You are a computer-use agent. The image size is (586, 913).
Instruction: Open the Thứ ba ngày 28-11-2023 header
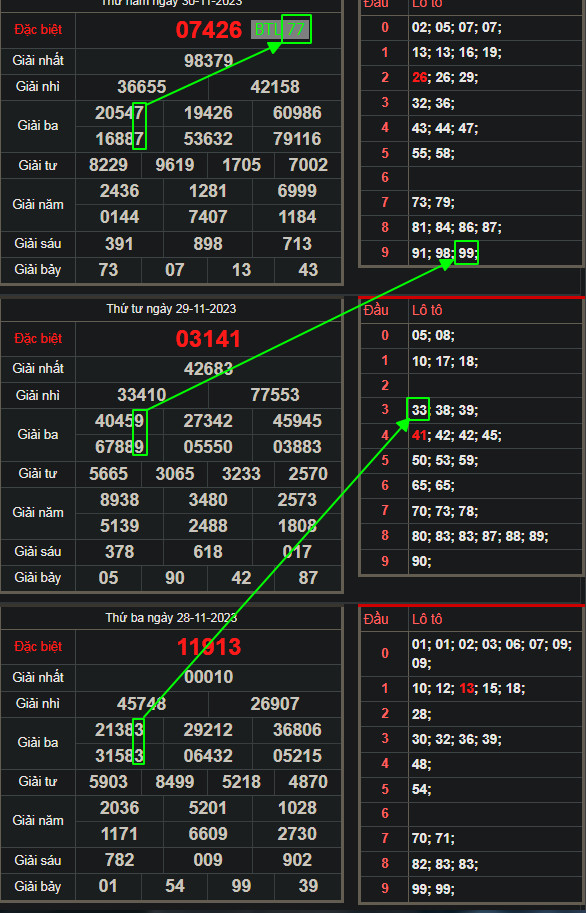click(x=171, y=617)
